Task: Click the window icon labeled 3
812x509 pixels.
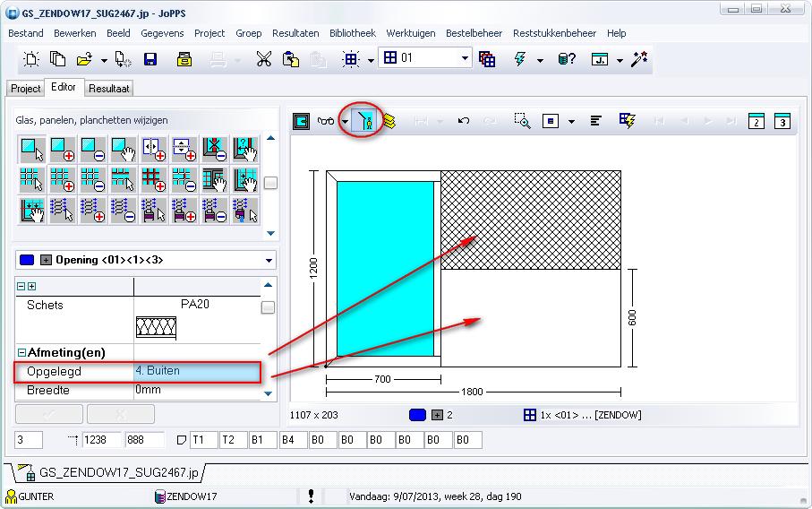Action: (782, 121)
